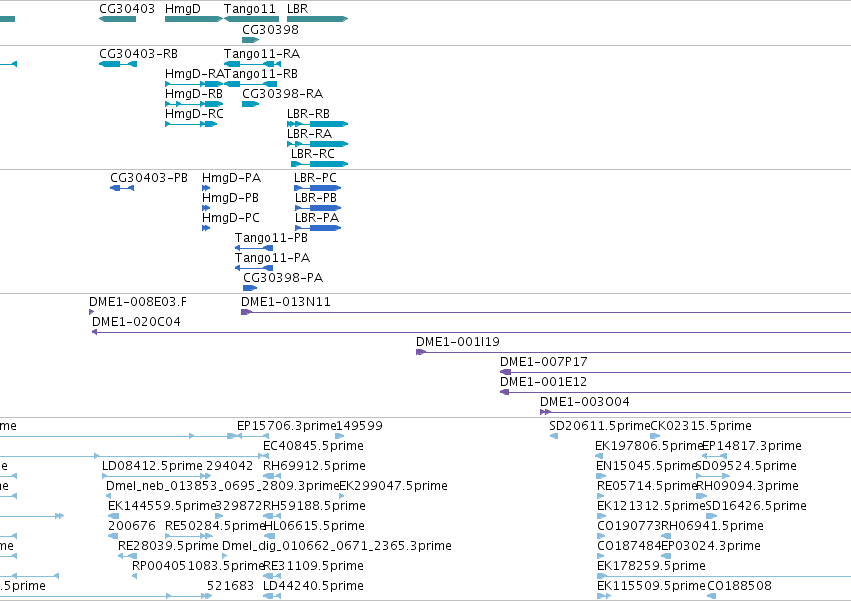Click protein LBR-PB

317,208
